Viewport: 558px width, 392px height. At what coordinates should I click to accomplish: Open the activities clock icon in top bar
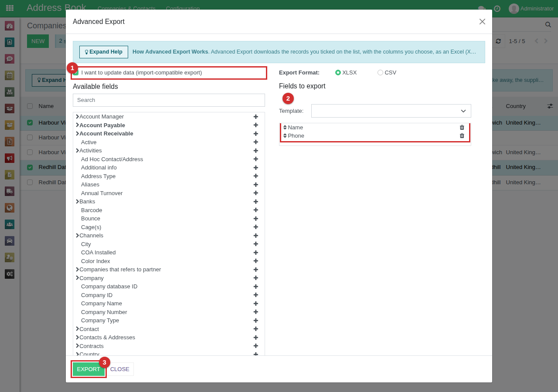[x=497, y=8]
